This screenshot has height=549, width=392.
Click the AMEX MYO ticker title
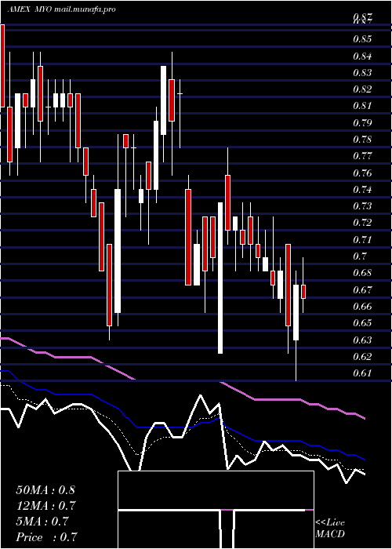click(30, 9)
